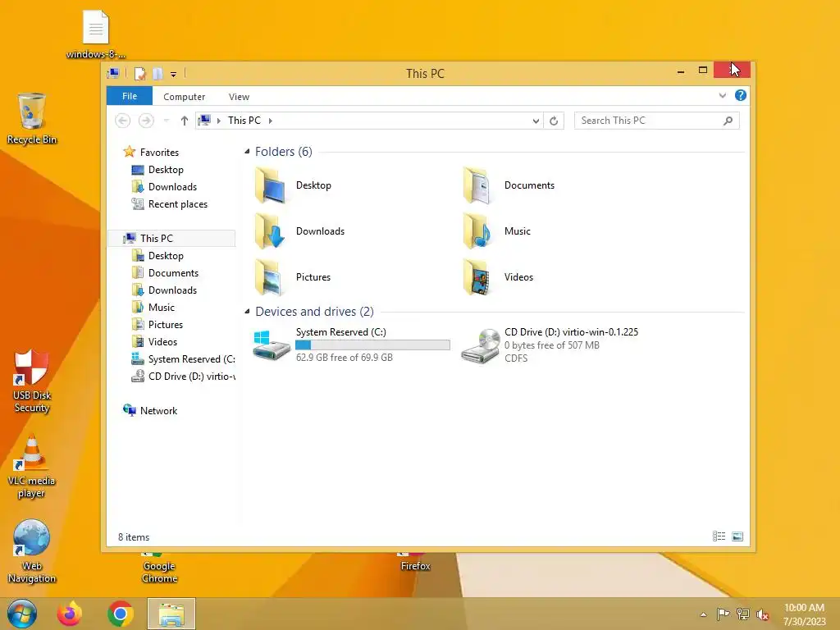
Task: Select Network in the navigation pane
Action: [x=158, y=411]
